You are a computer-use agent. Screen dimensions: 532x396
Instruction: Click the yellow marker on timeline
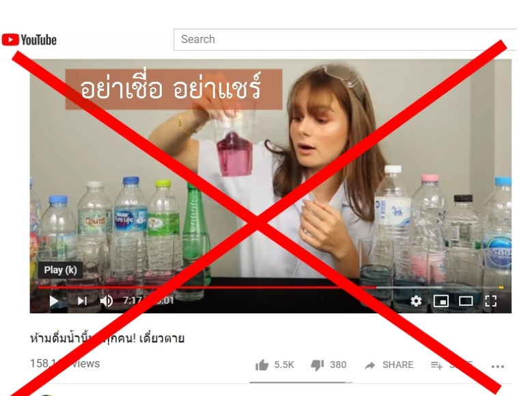click(501, 287)
